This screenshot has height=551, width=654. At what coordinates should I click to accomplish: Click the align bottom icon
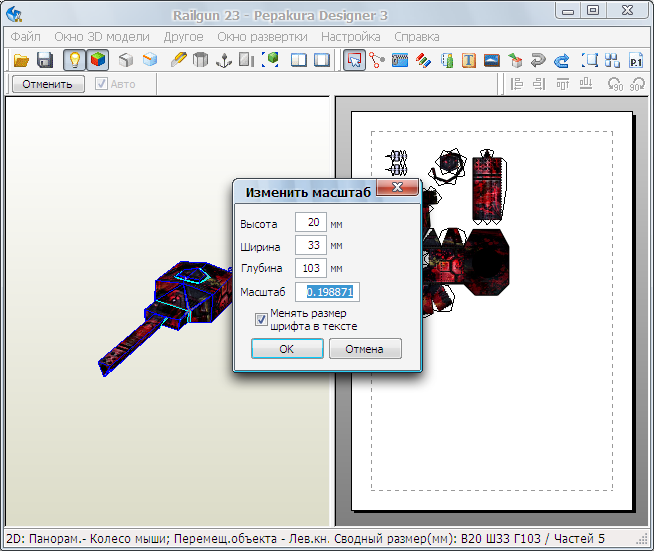pos(586,84)
